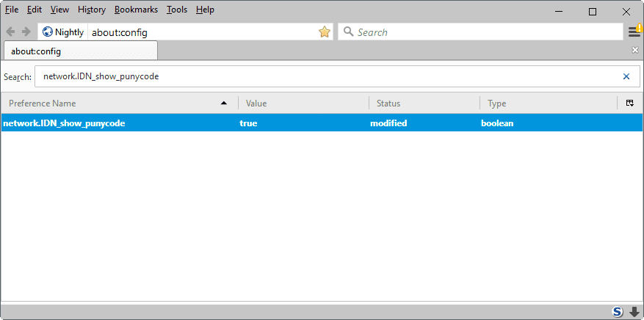Open the Edit menu
Screen dimensions: 644x320
[35, 10]
